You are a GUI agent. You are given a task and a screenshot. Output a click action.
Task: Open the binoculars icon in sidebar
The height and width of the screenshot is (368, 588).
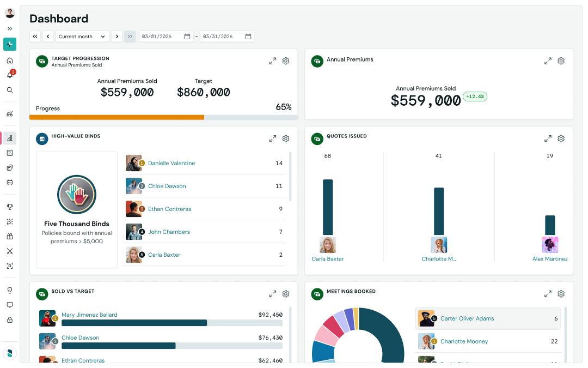(10, 114)
